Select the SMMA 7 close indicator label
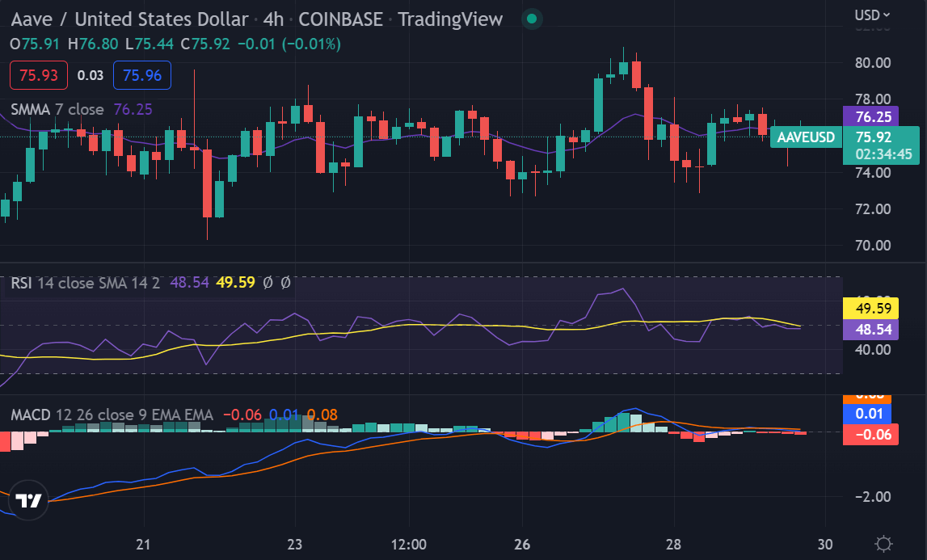 tap(57, 109)
